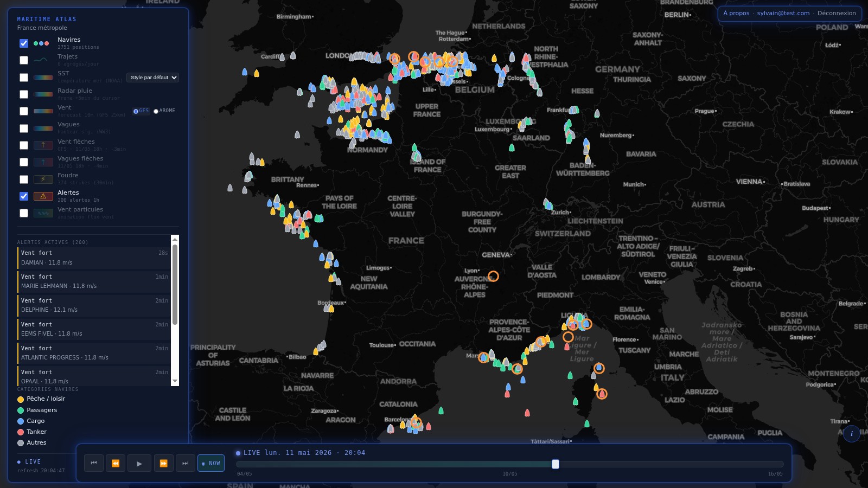
Task: Enable the Vent flèches checkbox
Action: coord(24,145)
